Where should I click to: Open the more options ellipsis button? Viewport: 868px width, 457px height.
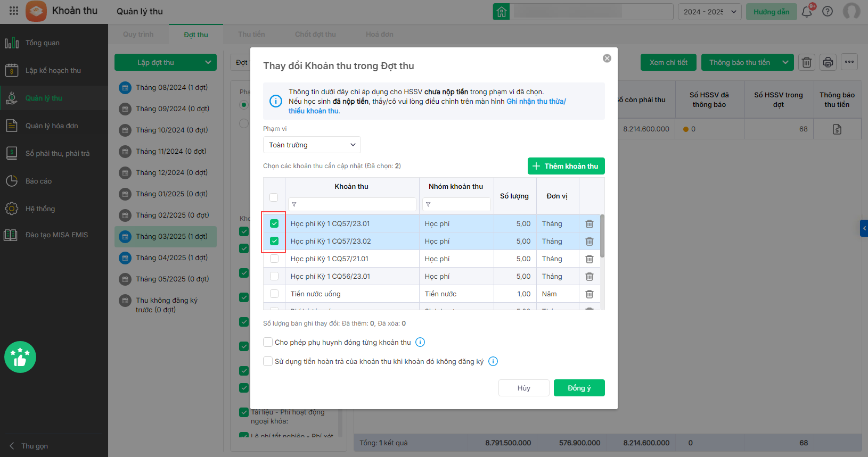pos(849,62)
